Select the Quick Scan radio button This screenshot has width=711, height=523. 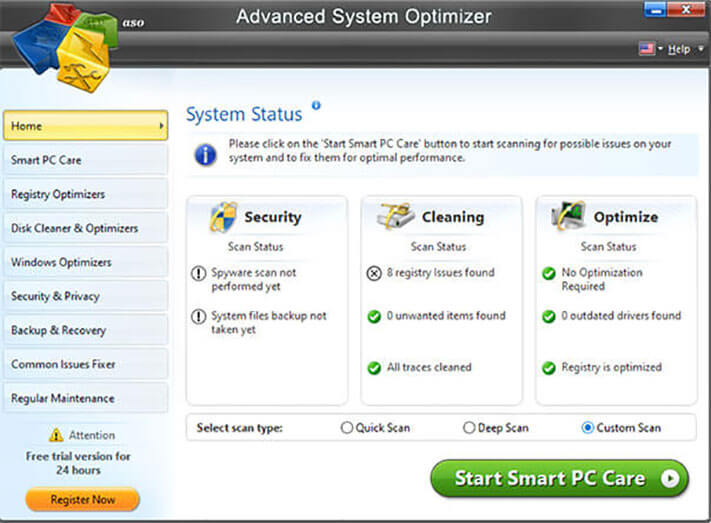346,427
